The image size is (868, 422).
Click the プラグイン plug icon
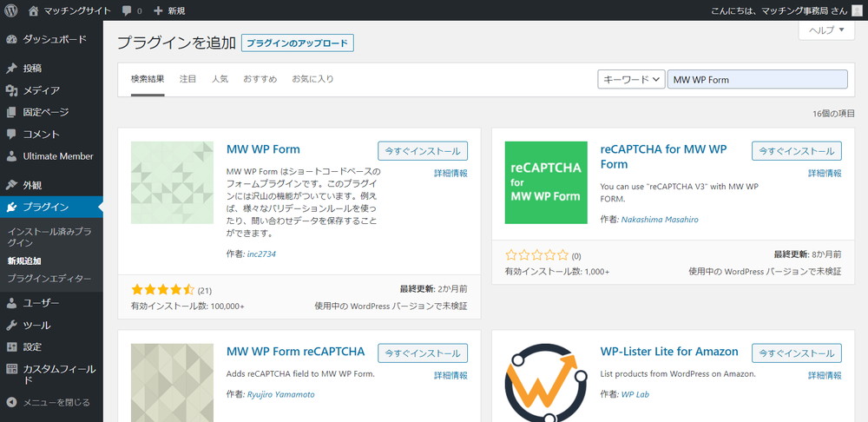tap(11, 208)
